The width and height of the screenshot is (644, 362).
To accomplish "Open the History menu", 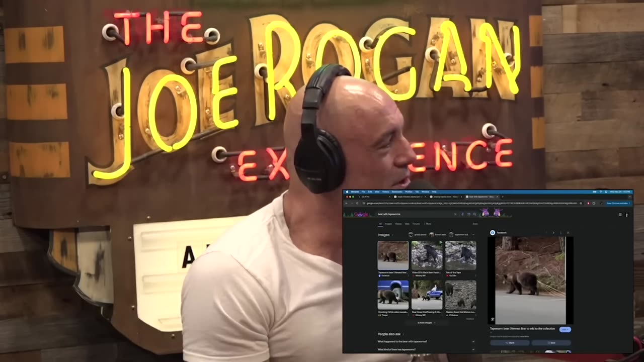I will (386, 192).
